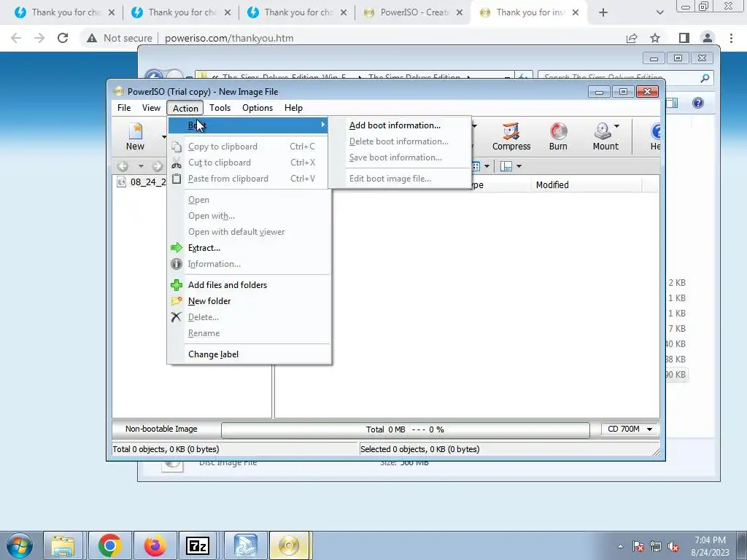Open the Chrome three-dot menu

click(x=731, y=38)
